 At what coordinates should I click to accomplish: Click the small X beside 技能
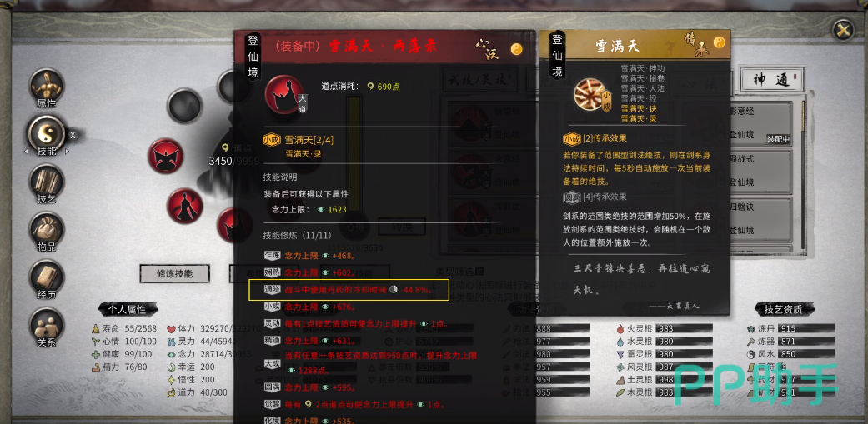(x=73, y=134)
